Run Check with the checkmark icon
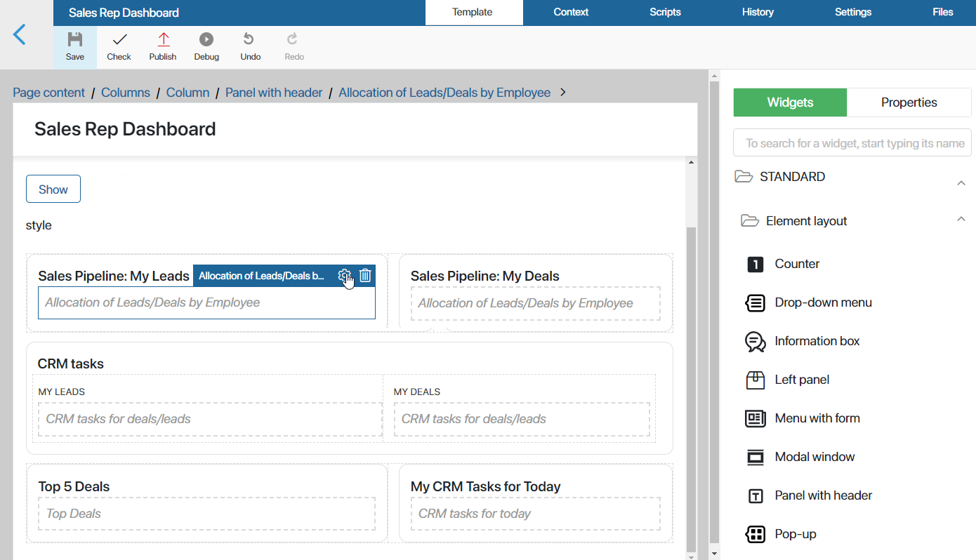Image resolution: width=976 pixels, height=560 pixels. click(119, 39)
